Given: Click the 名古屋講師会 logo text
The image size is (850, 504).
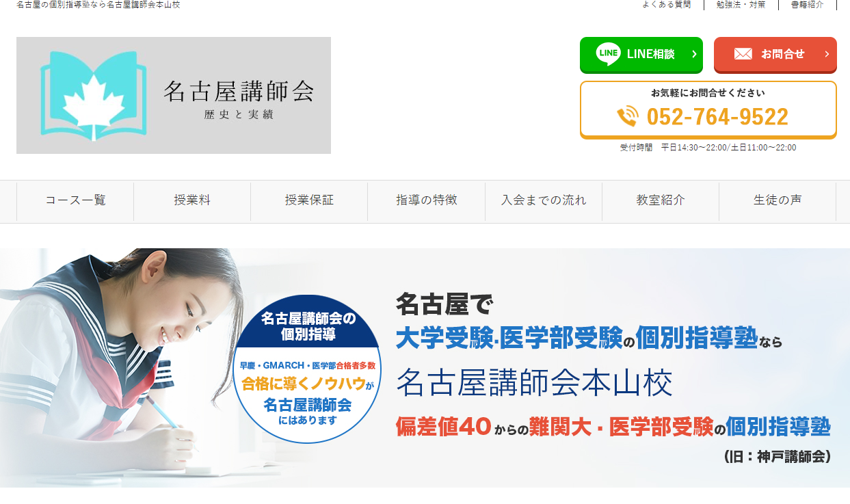Looking at the screenshot, I should (239, 91).
